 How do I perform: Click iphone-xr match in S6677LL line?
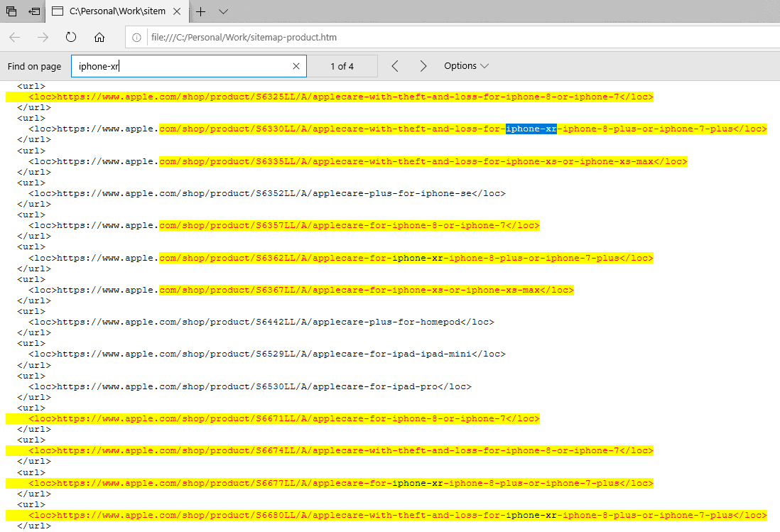pyautogui.click(x=418, y=483)
